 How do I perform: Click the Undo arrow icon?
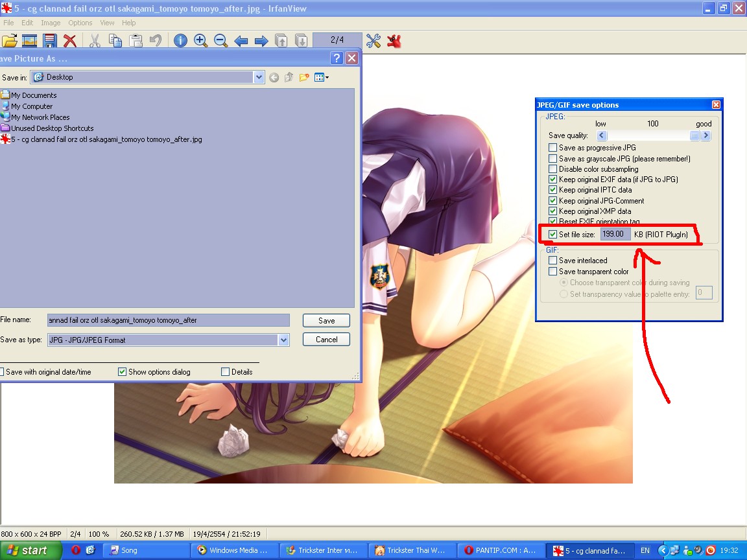click(x=156, y=41)
